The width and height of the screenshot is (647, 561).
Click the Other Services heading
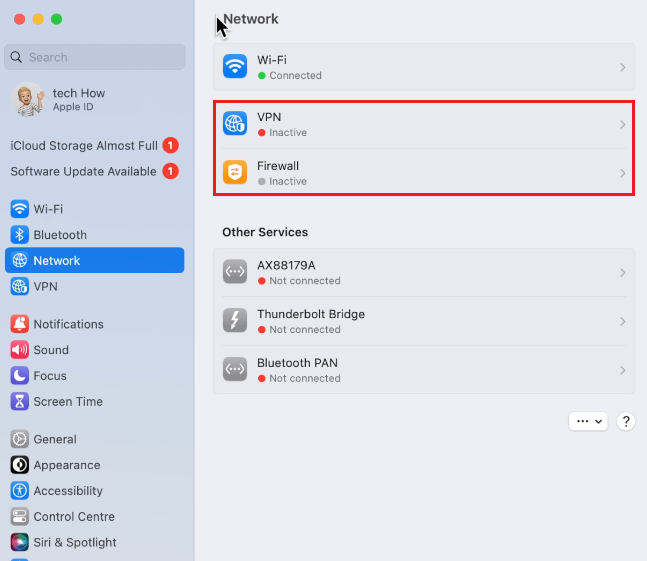click(265, 232)
